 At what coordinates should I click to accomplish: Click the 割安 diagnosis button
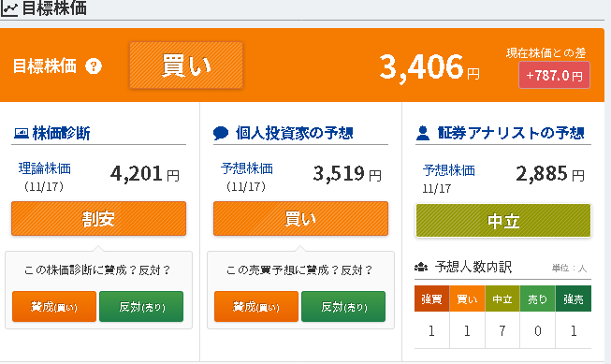98,219
